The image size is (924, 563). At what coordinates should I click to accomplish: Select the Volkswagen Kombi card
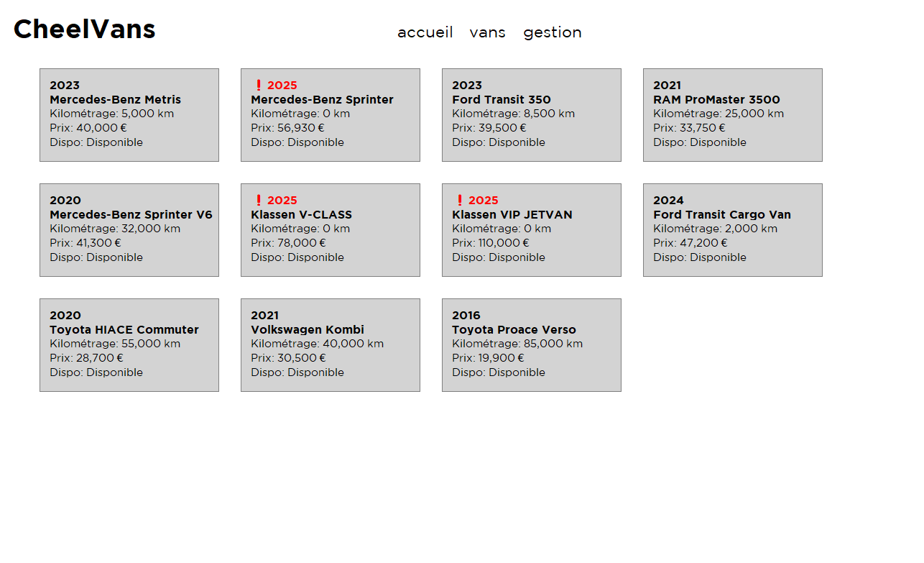point(331,345)
